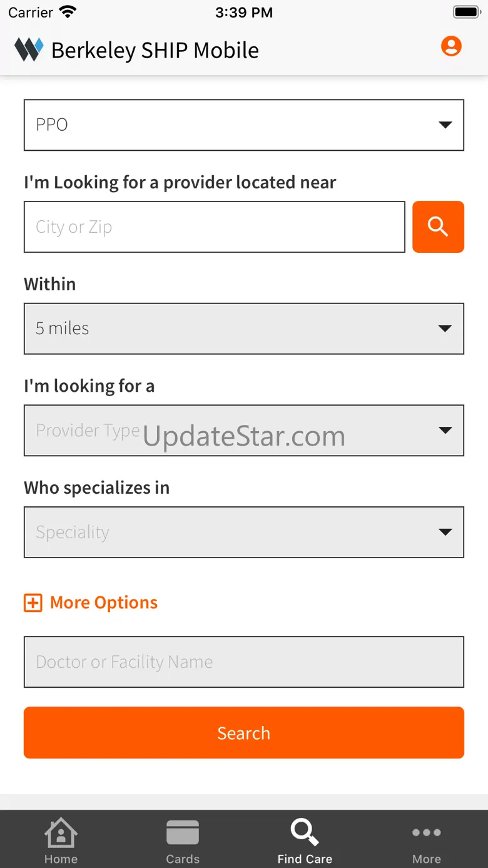Expand the 5 miles distance dropdown
The image size is (488, 868).
[244, 329]
